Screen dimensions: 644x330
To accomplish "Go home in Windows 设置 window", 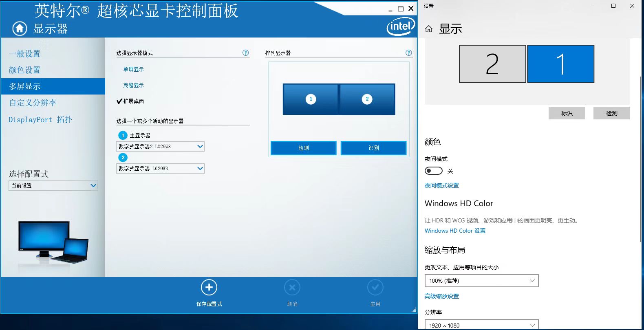I will click(429, 29).
